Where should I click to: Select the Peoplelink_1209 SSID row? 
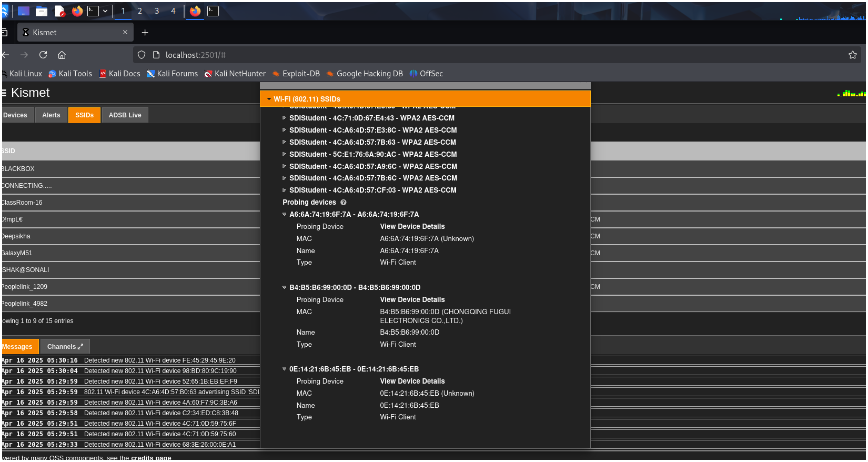(130, 287)
